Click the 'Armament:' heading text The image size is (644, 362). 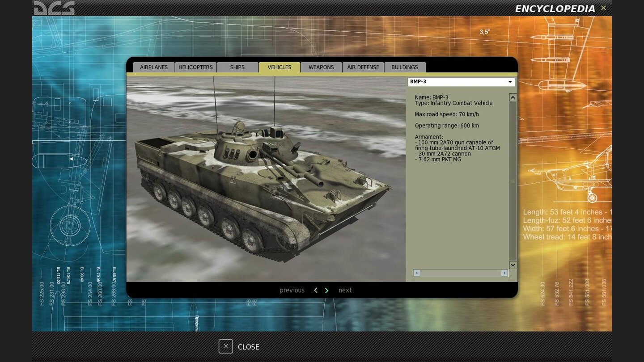[429, 137]
